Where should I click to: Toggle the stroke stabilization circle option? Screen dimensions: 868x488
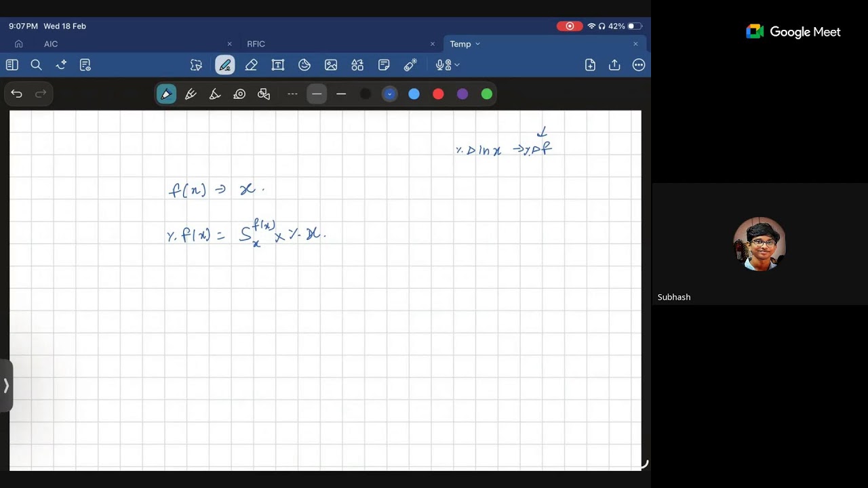coord(239,94)
